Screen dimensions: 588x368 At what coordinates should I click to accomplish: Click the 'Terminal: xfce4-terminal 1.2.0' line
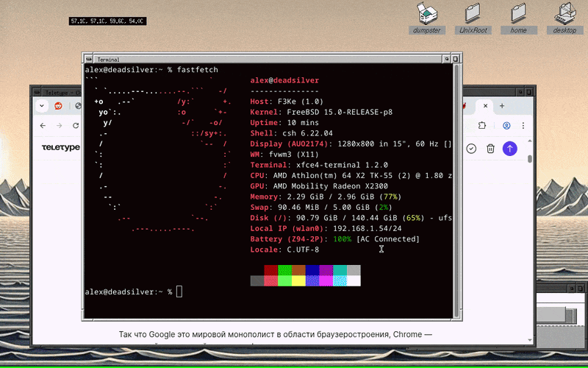coord(319,165)
